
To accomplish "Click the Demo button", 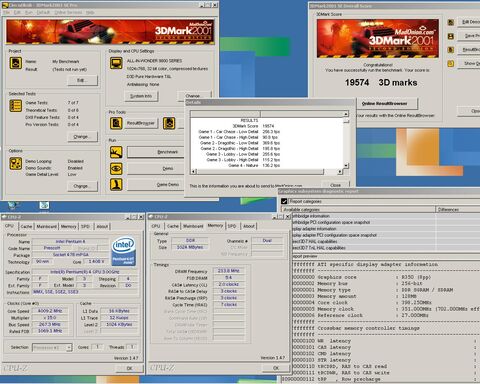I will tap(156, 168).
